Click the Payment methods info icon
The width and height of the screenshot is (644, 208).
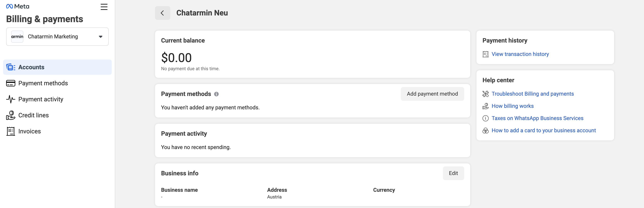pyautogui.click(x=216, y=94)
